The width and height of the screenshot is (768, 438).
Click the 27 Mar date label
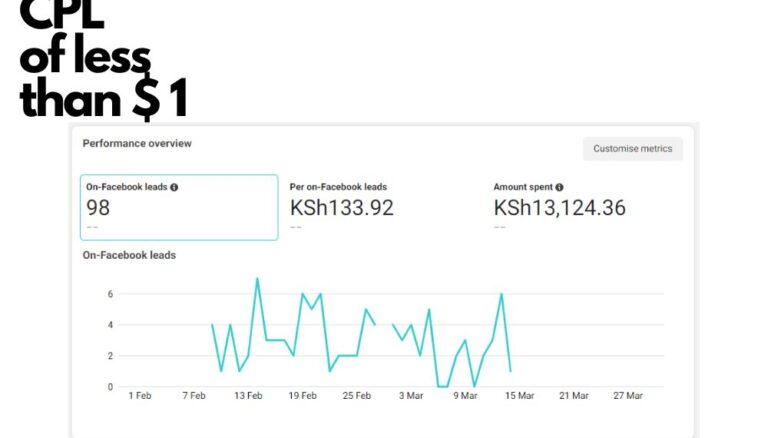tap(627, 396)
